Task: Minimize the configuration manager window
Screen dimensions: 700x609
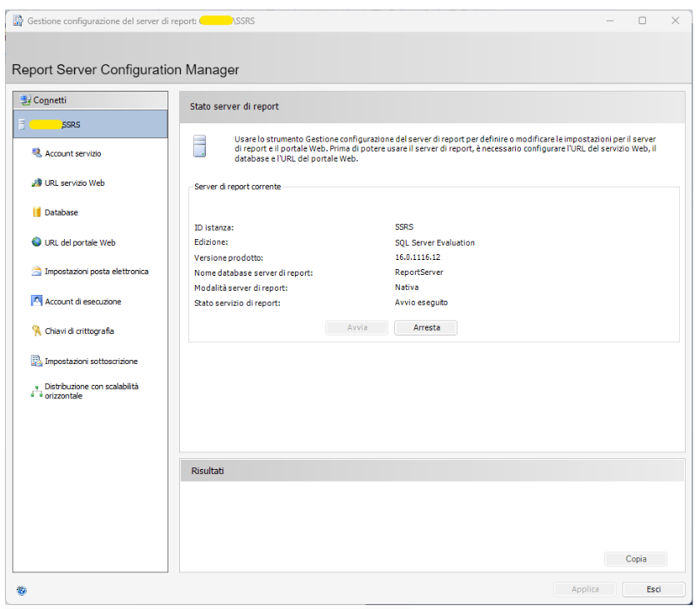Action: coord(610,21)
